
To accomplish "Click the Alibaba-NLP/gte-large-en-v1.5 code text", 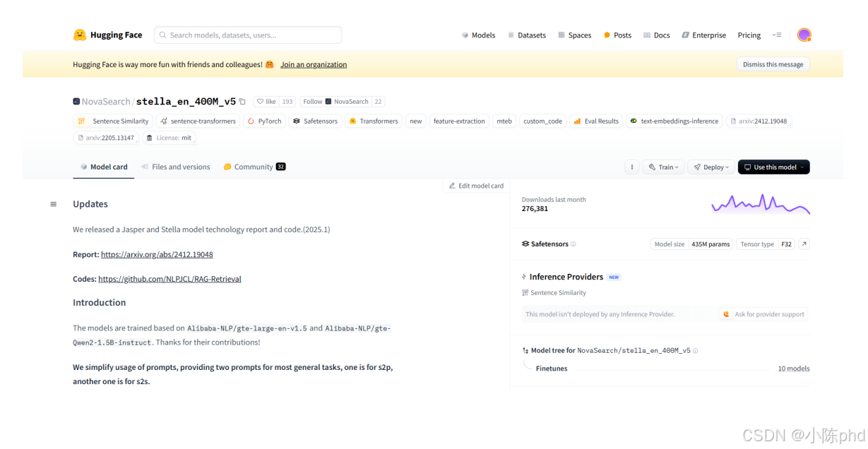I will (x=247, y=328).
